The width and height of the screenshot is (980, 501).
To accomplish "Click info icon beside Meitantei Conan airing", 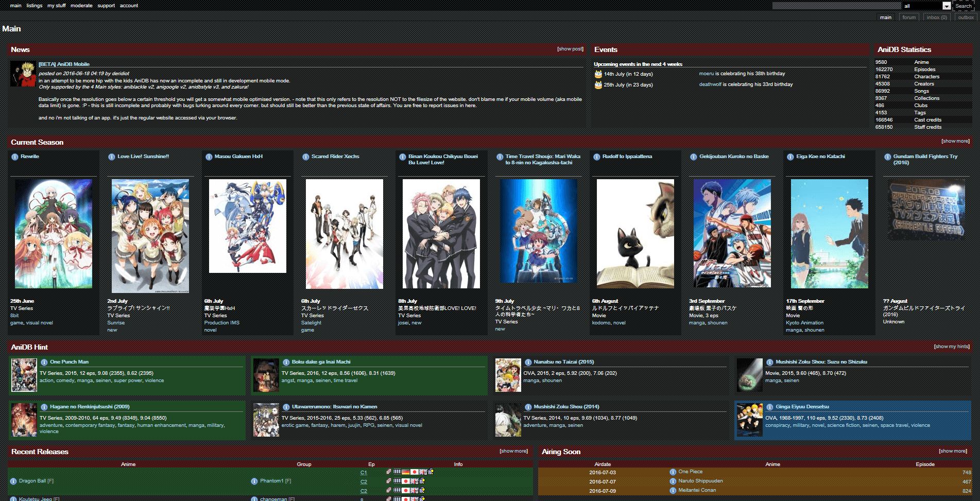I will pyautogui.click(x=673, y=491).
